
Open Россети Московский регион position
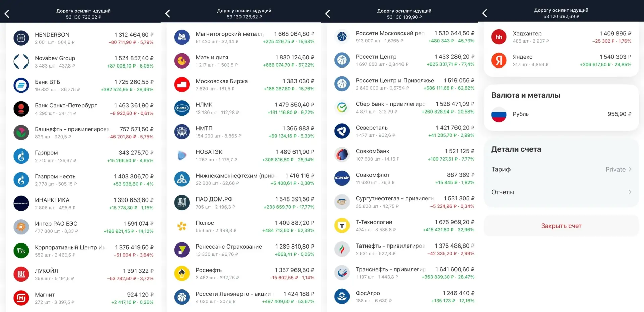click(x=404, y=37)
